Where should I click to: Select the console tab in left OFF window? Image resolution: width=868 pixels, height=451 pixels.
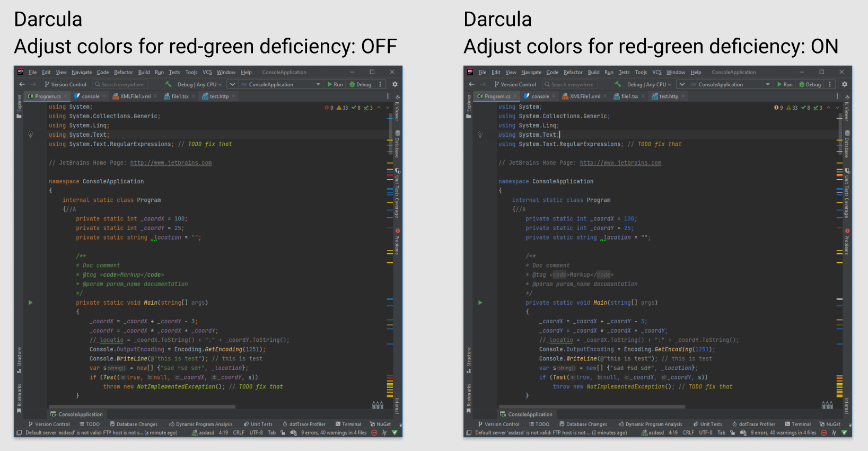[90, 96]
